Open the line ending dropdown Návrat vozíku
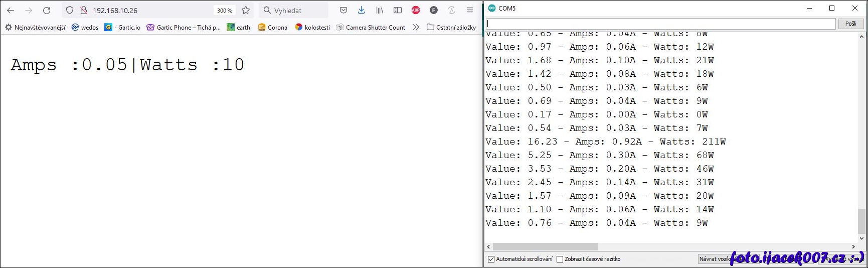This screenshot has width=868, height=268. click(x=715, y=259)
